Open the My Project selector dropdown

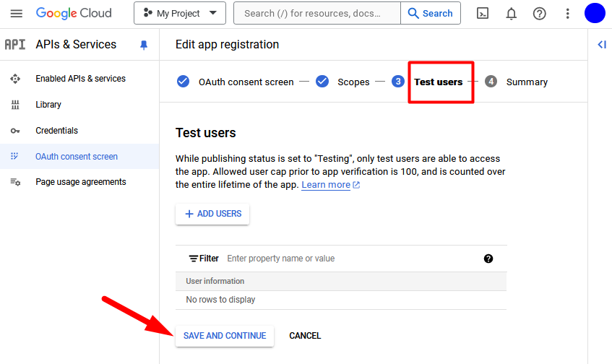coord(180,13)
